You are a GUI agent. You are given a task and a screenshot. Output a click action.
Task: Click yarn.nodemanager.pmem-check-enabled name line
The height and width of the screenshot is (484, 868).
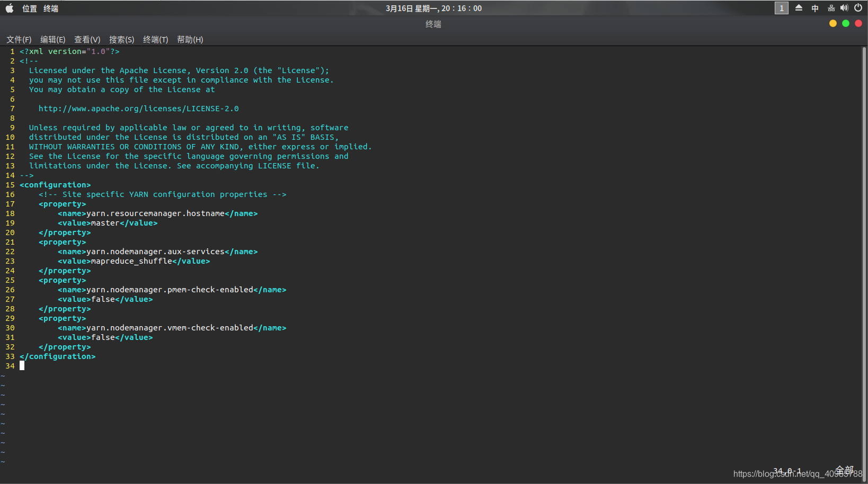tap(172, 290)
